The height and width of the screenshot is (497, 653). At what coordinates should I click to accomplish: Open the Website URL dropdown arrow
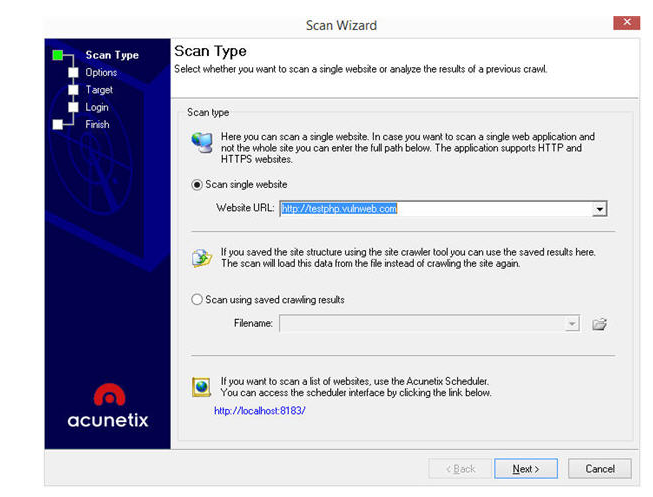click(x=599, y=209)
